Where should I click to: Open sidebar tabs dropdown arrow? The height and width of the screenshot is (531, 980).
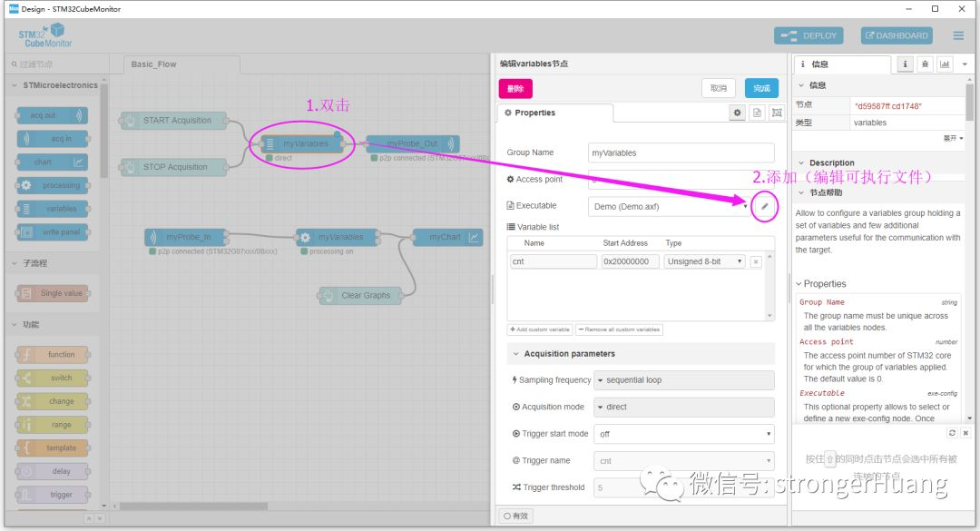(x=965, y=64)
